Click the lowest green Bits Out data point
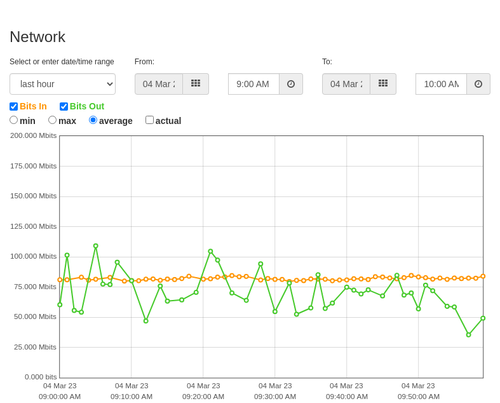 coord(469,335)
